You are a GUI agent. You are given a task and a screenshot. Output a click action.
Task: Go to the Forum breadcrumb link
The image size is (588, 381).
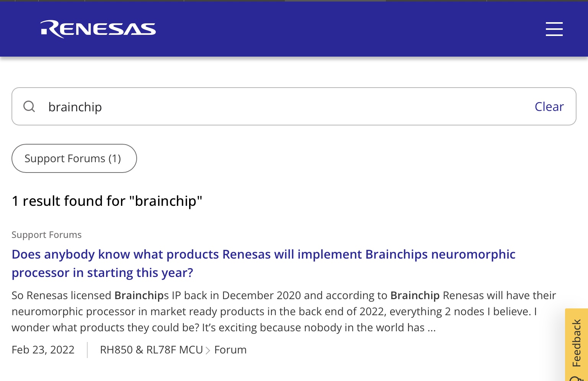click(230, 350)
